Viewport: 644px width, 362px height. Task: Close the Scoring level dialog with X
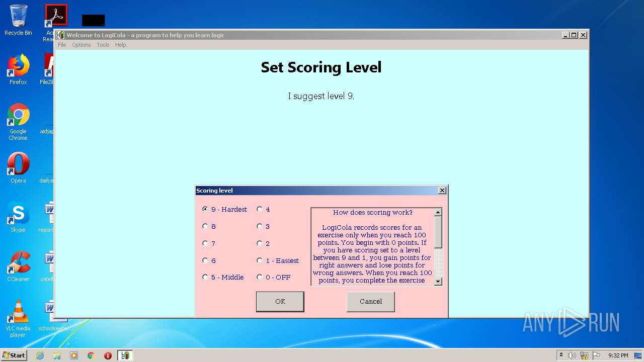442,191
